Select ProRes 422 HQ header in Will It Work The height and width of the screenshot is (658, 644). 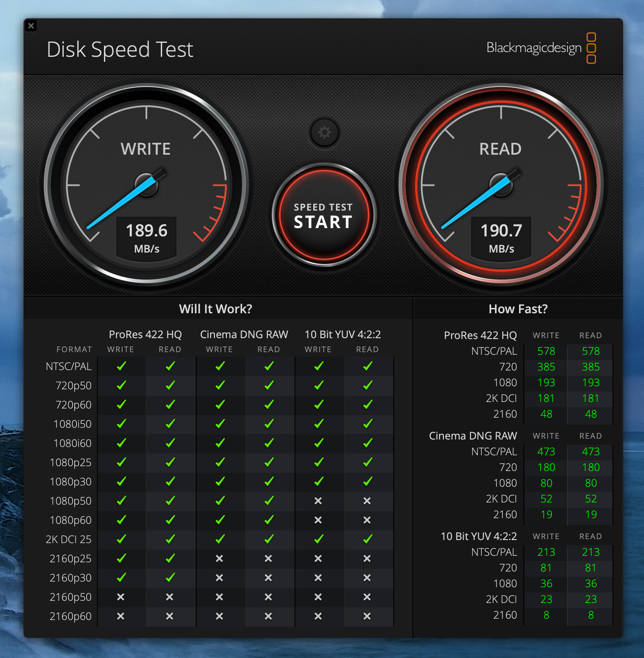pos(145,334)
